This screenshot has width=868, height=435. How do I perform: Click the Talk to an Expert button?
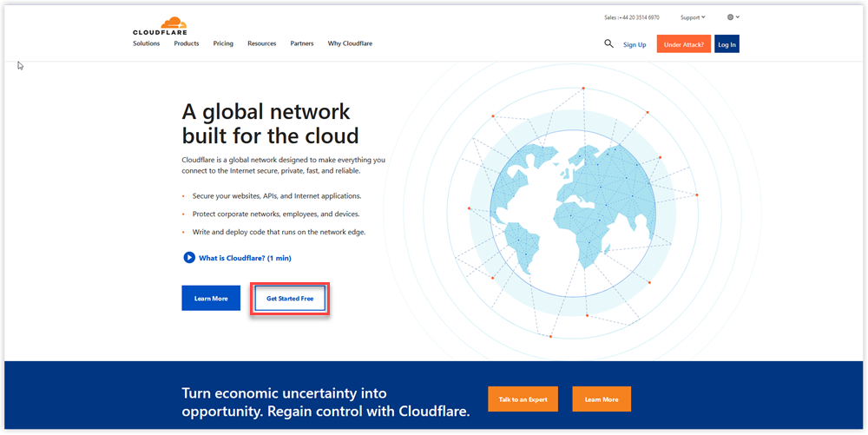click(x=523, y=399)
